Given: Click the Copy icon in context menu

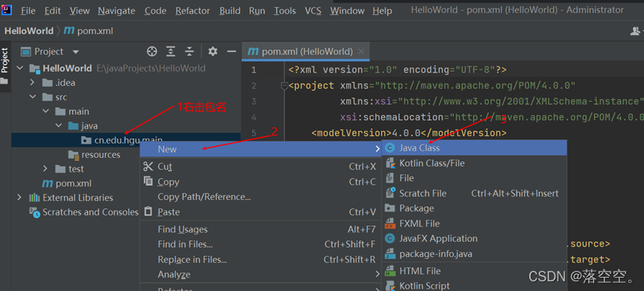Looking at the screenshot, I should click(148, 181).
